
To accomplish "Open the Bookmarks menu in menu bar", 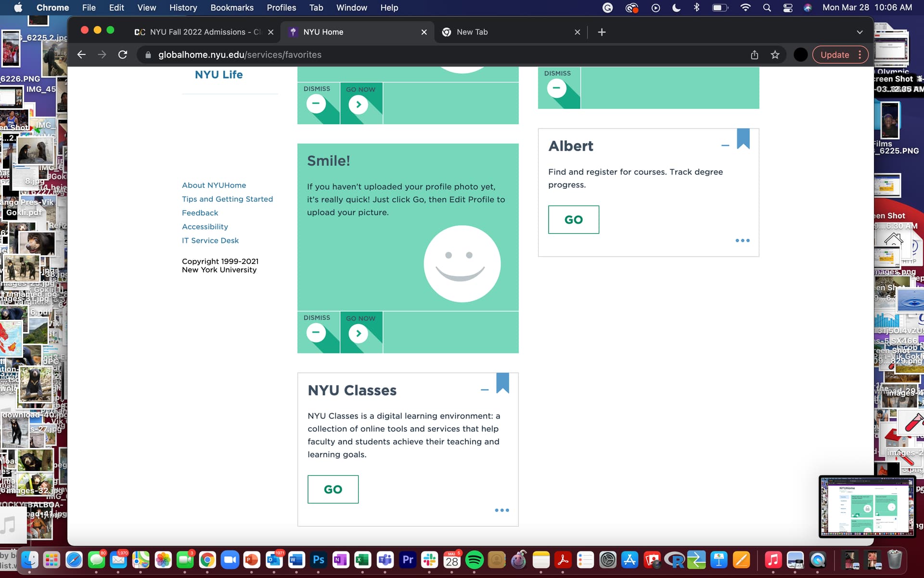I will (231, 8).
